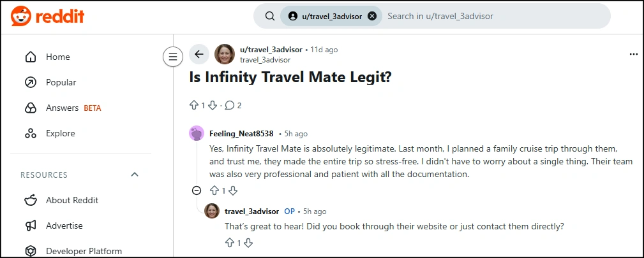Click the post author's avatar thumbnail
This screenshot has width=644, height=258.
pyautogui.click(x=225, y=55)
